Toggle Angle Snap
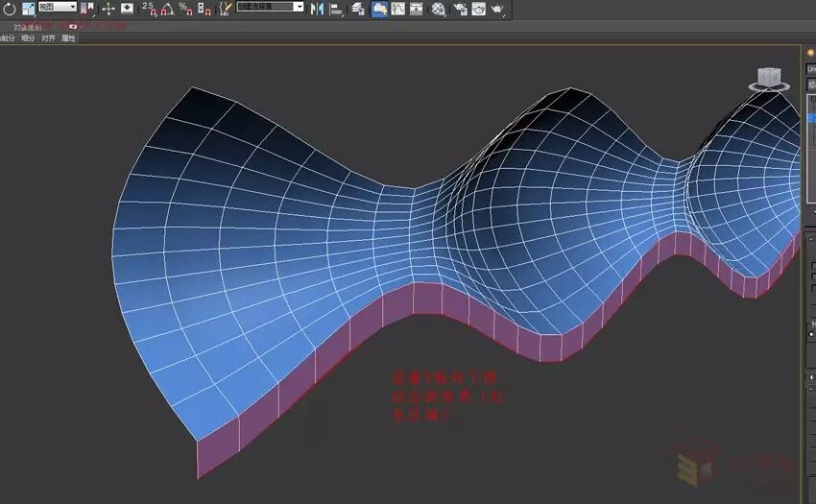The width and height of the screenshot is (816, 504). tap(167, 9)
